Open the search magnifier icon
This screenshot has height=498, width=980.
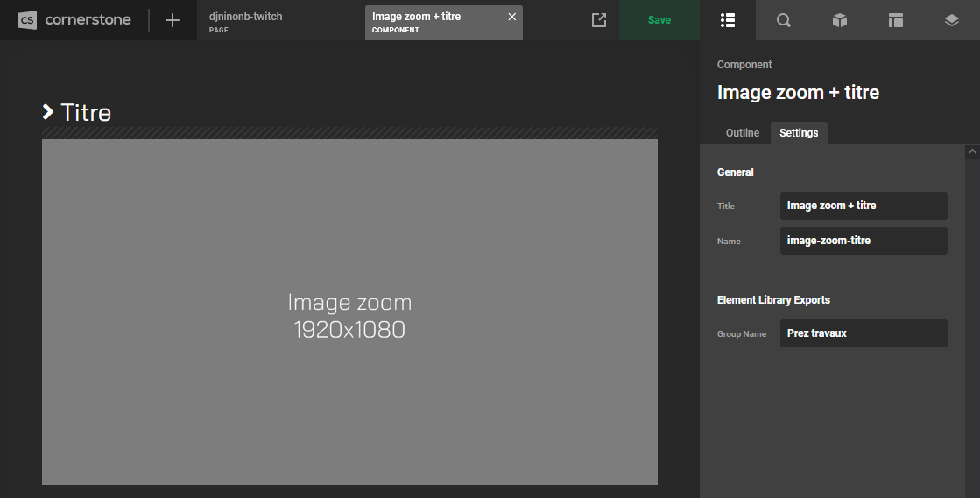784,20
